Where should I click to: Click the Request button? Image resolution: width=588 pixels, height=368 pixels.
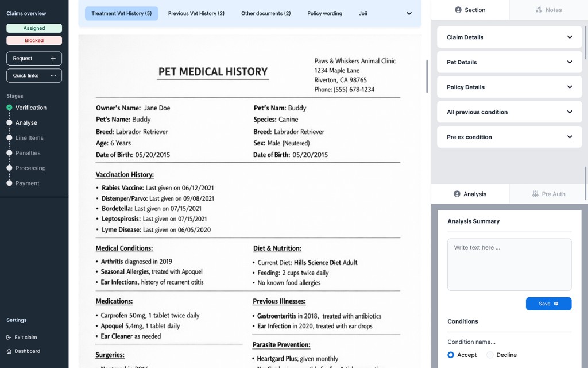click(34, 59)
